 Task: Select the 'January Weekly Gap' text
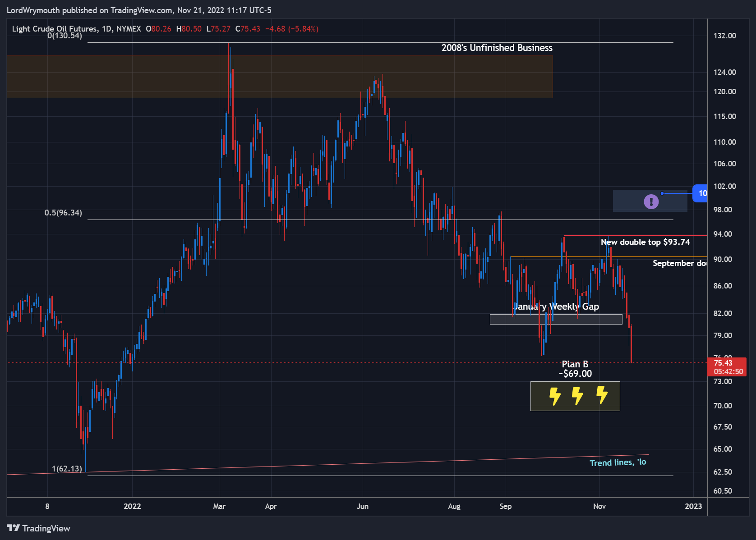(x=556, y=307)
